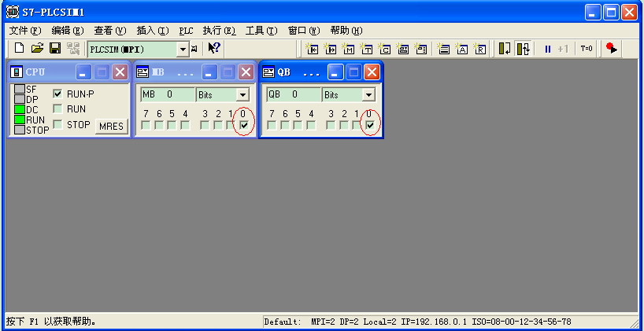This screenshot has height=331, width=644.
Task: Insert a generic variable window
Action: [402, 49]
